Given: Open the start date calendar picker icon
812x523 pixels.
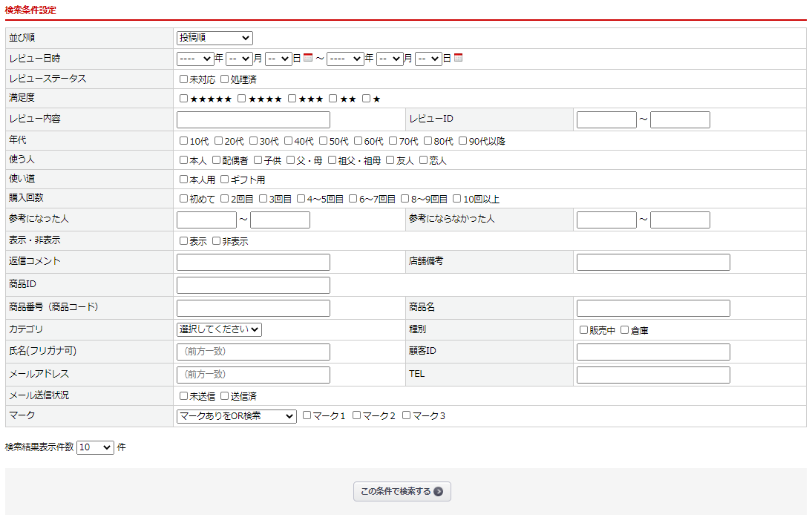Looking at the screenshot, I should 308,58.
